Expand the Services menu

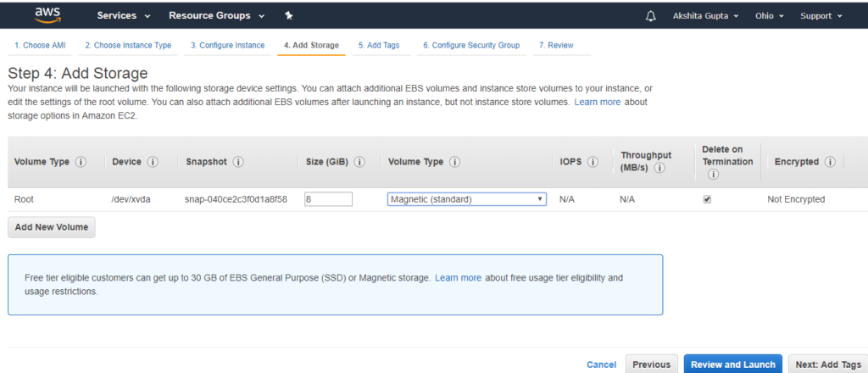pos(124,16)
